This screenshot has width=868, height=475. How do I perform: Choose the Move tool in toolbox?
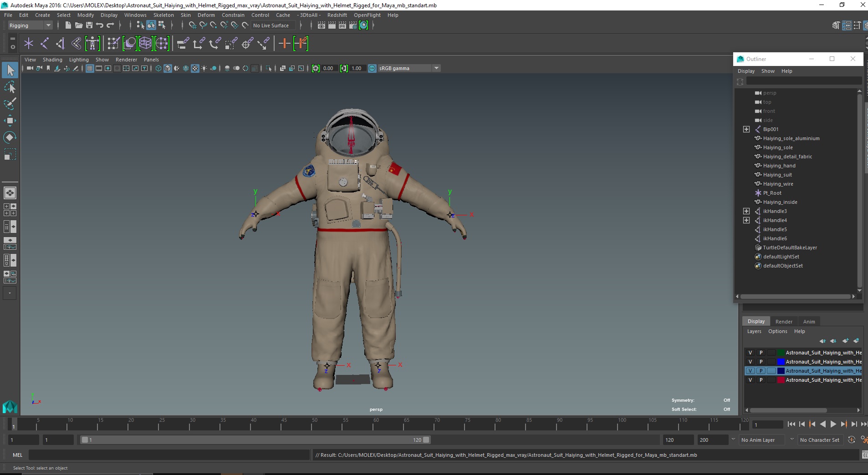click(10, 121)
